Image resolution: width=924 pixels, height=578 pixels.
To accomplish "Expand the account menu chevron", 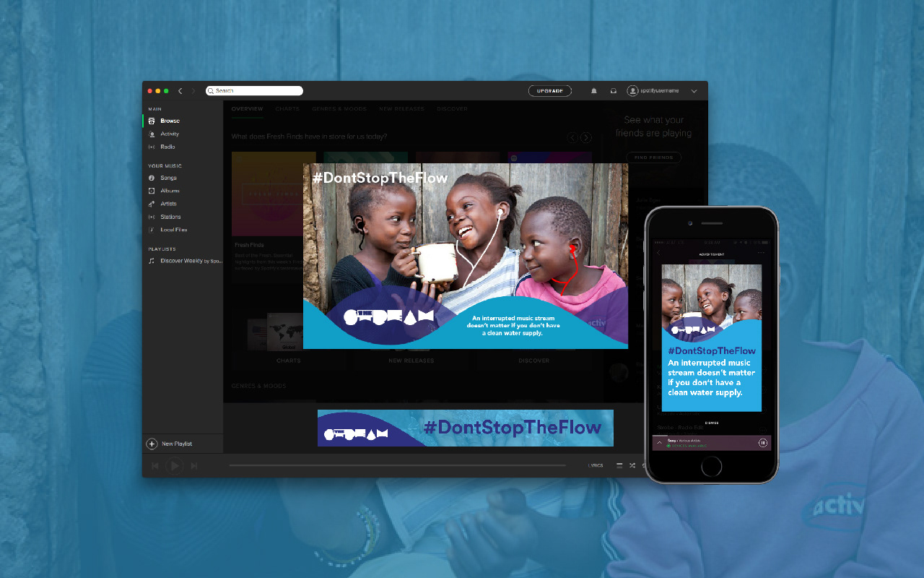I will (x=694, y=91).
